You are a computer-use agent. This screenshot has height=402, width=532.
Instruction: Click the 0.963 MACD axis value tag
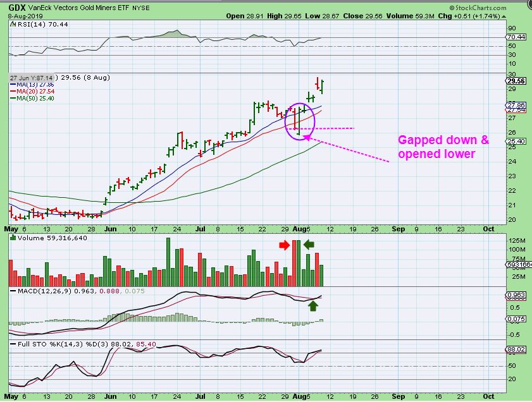[x=516, y=295]
